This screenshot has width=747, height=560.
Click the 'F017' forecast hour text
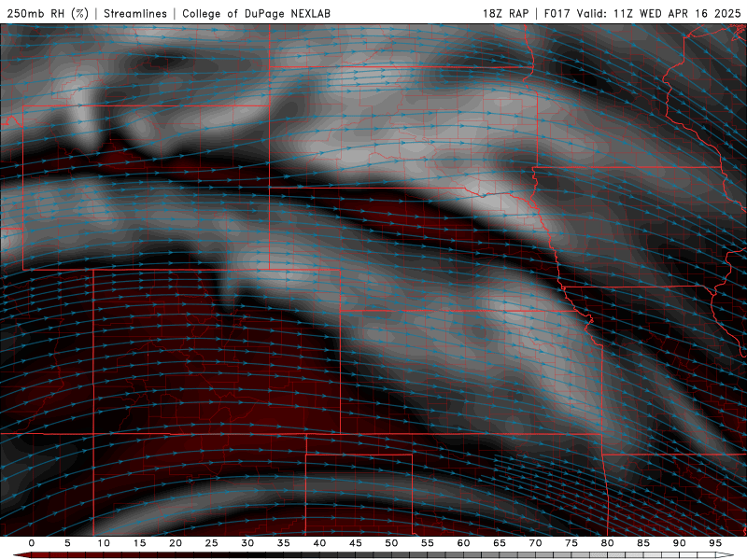(x=557, y=13)
